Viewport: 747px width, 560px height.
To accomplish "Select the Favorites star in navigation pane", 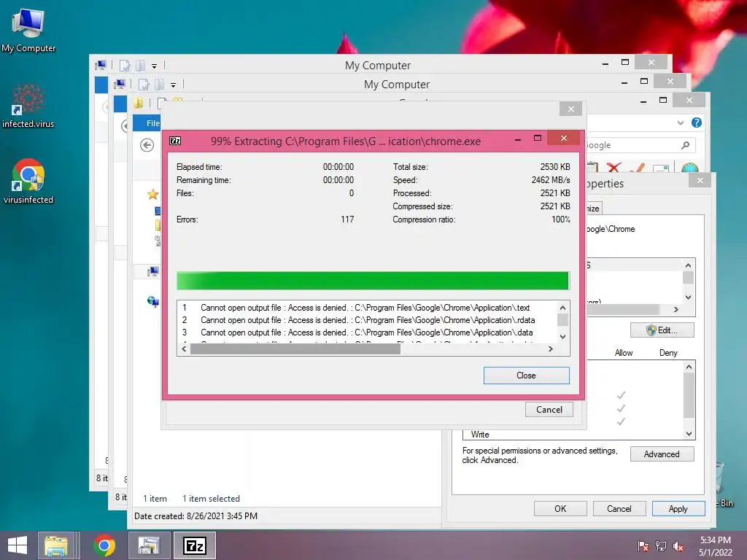I will pyautogui.click(x=153, y=194).
